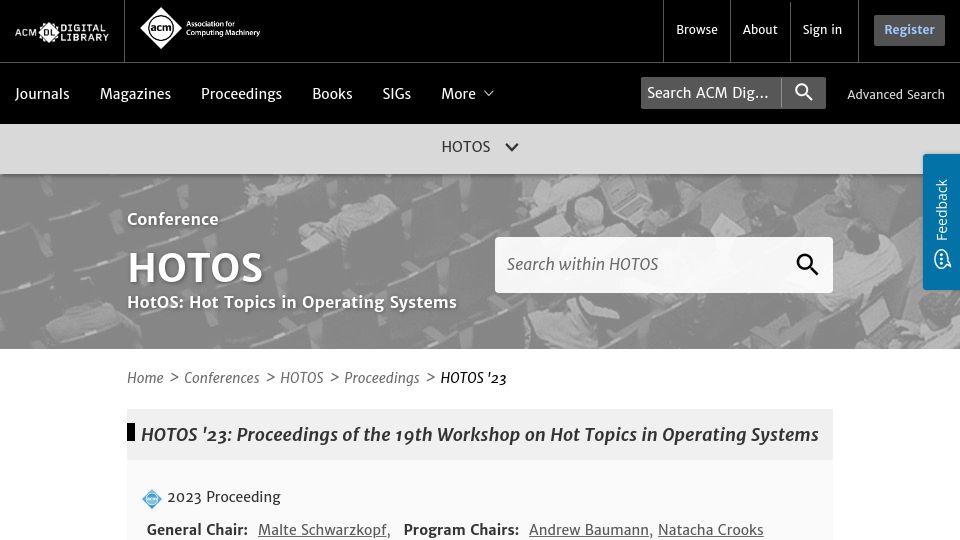
Task: Click the Feedback chat bubble icon
Action: pos(942,259)
